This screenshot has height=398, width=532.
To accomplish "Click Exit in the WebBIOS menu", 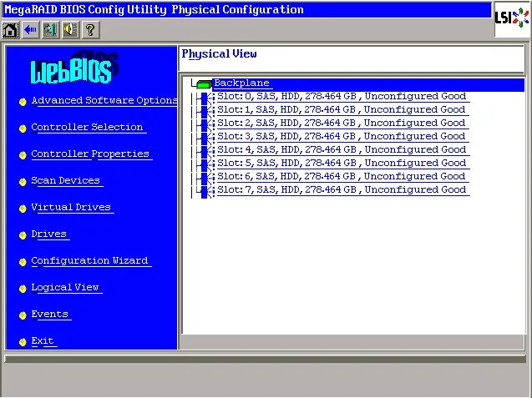I will click(43, 341).
